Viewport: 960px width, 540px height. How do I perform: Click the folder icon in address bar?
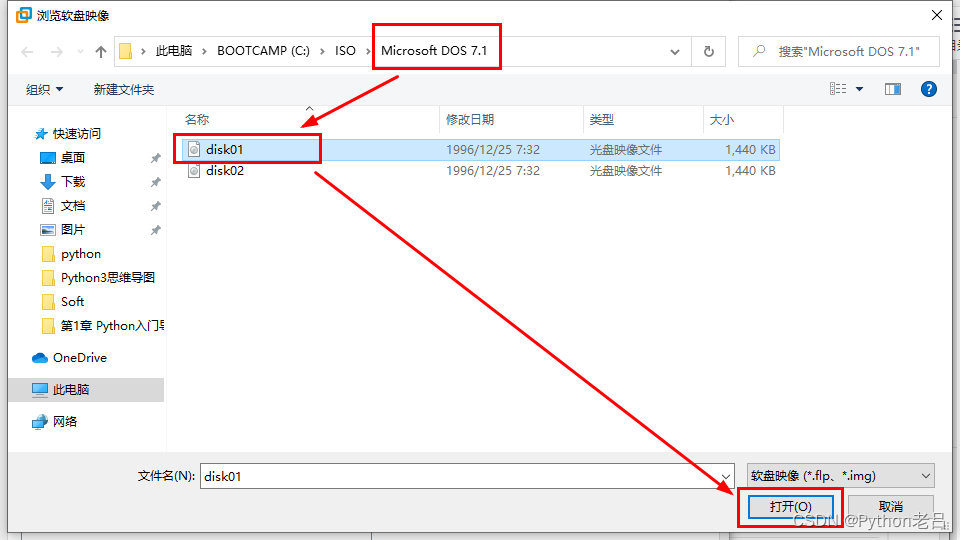[126, 51]
